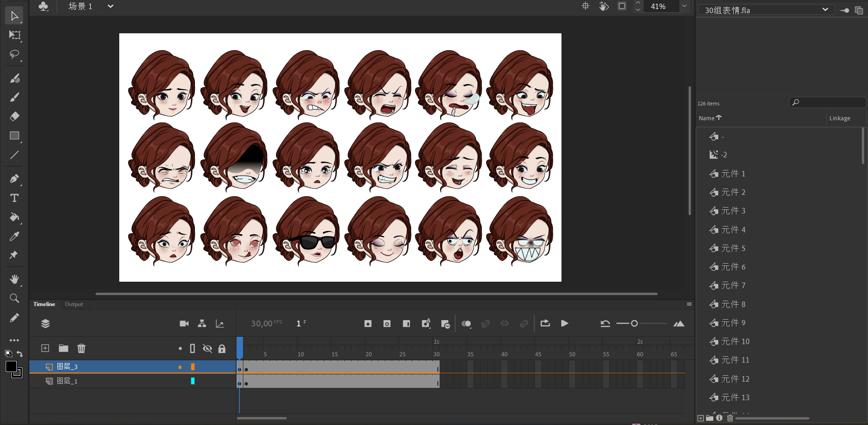
Task: Switch to the Output tab
Action: pyautogui.click(x=74, y=304)
